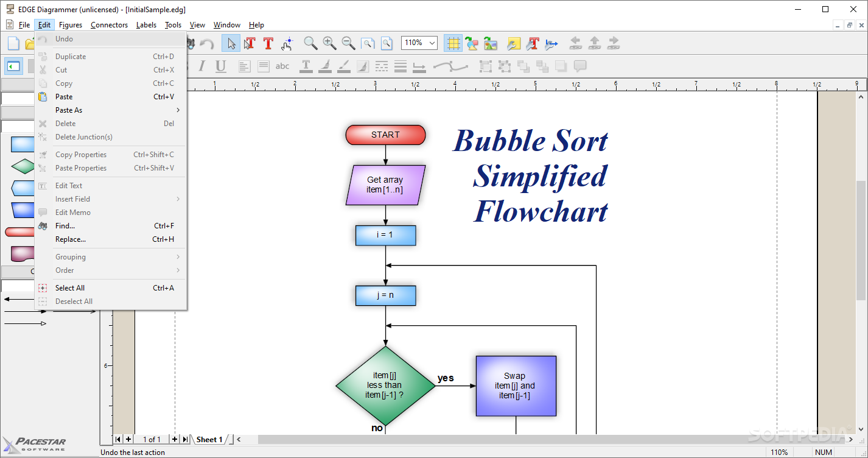
Task: Click the zoom-to-fit page icon
Action: tap(387, 43)
